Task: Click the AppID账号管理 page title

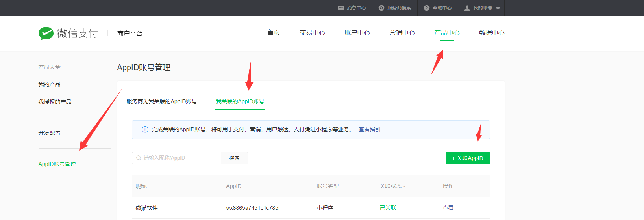Action: click(x=144, y=67)
